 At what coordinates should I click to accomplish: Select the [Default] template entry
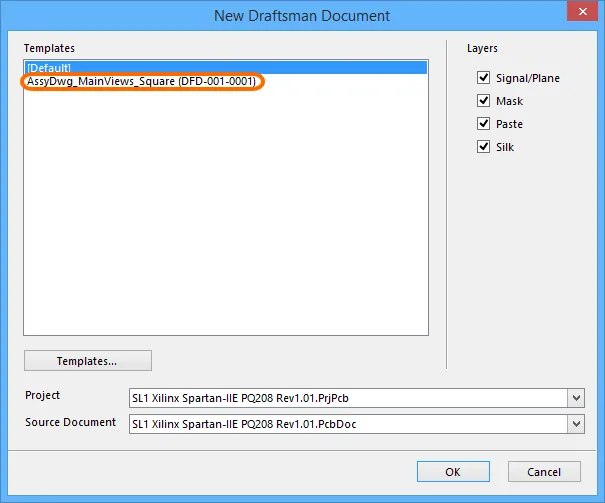click(226, 68)
